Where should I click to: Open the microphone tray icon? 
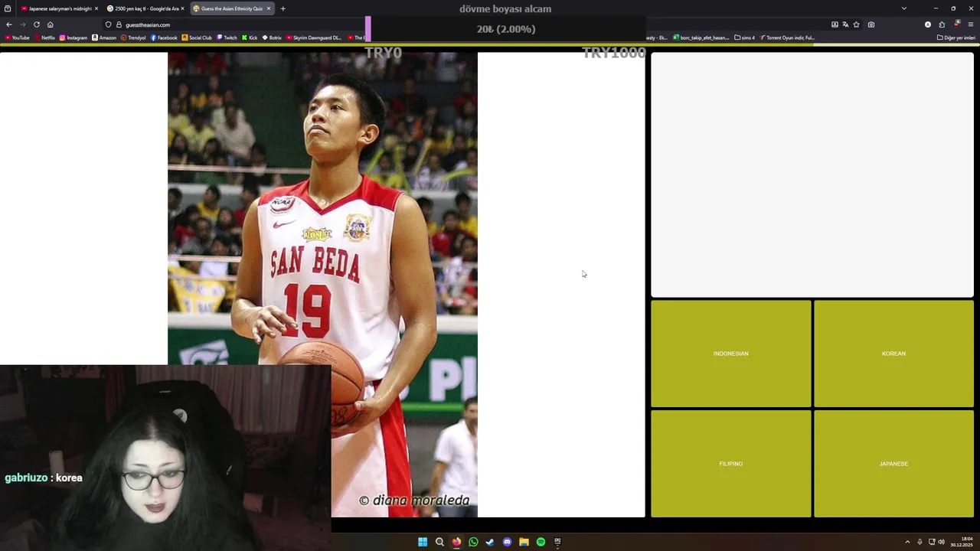920,542
